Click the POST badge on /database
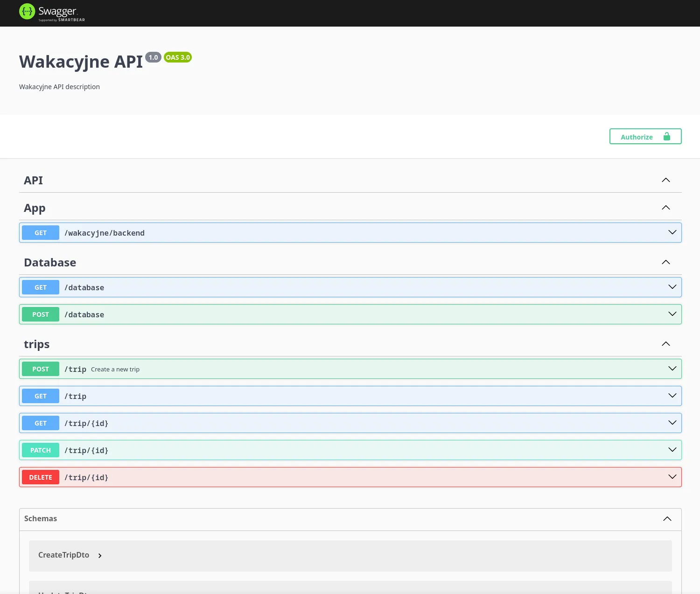This screenshot has width=700, height=594. 40,314
